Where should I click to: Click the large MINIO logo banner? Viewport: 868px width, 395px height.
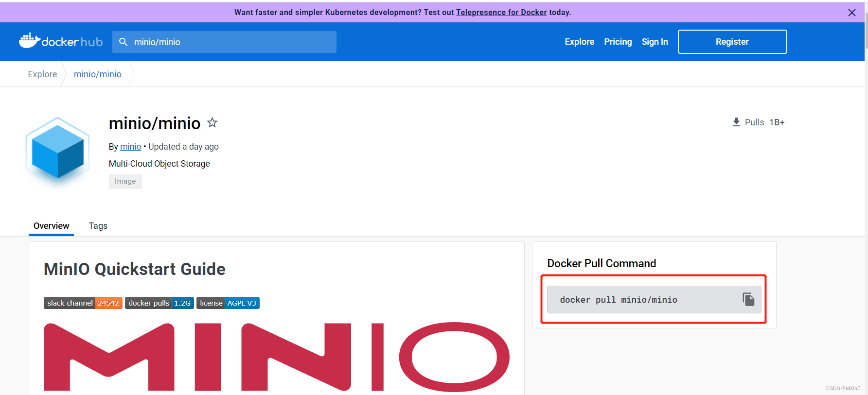pos(277,357)
